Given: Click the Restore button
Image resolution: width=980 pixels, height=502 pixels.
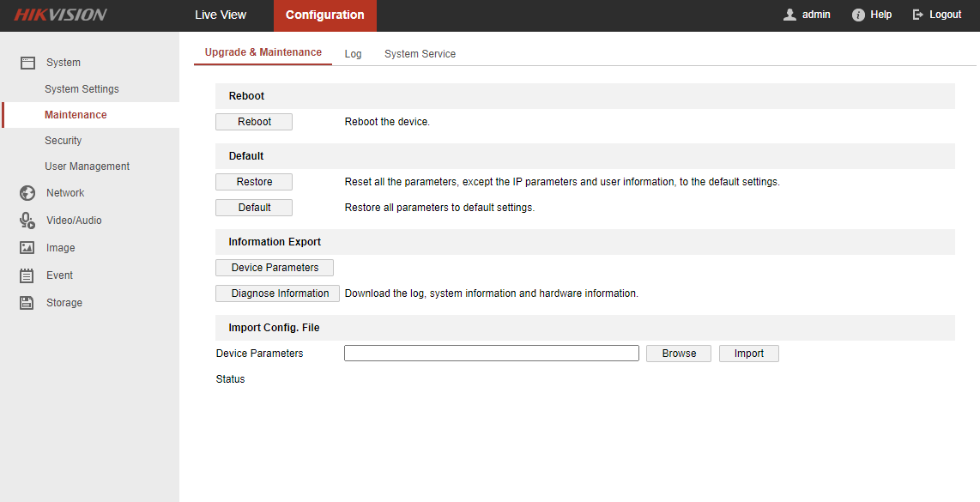Looking at the screenshot, I should coord(254,182).
